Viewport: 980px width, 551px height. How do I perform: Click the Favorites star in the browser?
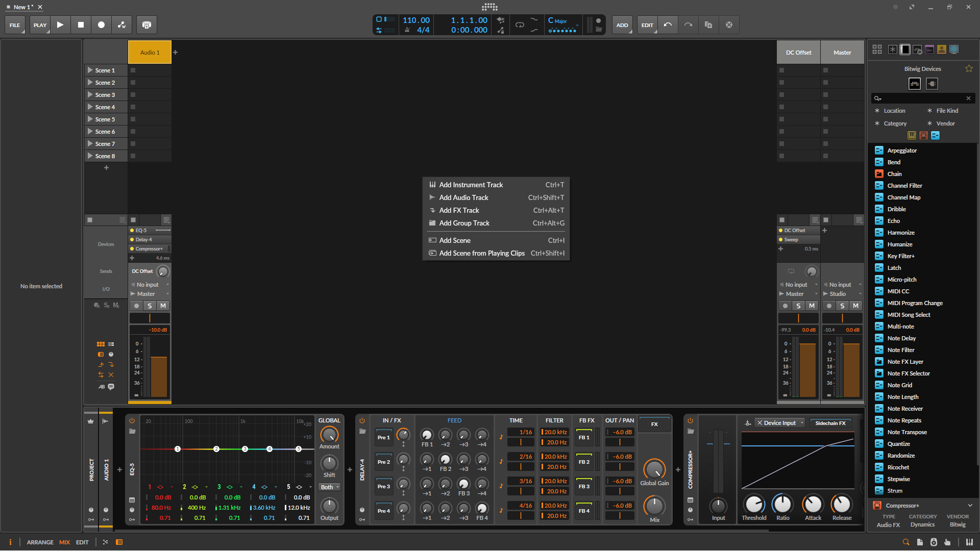pyautogui.click(x=969, y=69)
